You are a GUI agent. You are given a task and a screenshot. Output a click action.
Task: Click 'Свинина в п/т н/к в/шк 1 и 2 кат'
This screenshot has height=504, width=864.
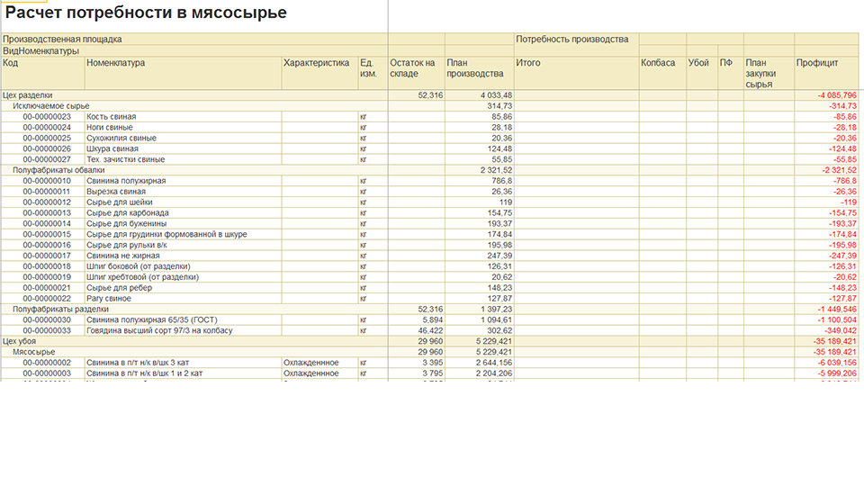click(183, 373)
